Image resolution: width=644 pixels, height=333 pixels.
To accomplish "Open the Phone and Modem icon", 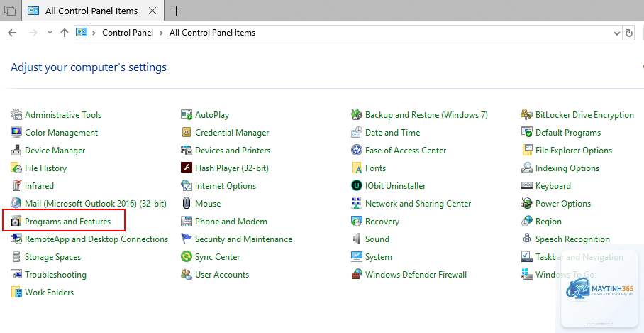I will click(187, 222).
